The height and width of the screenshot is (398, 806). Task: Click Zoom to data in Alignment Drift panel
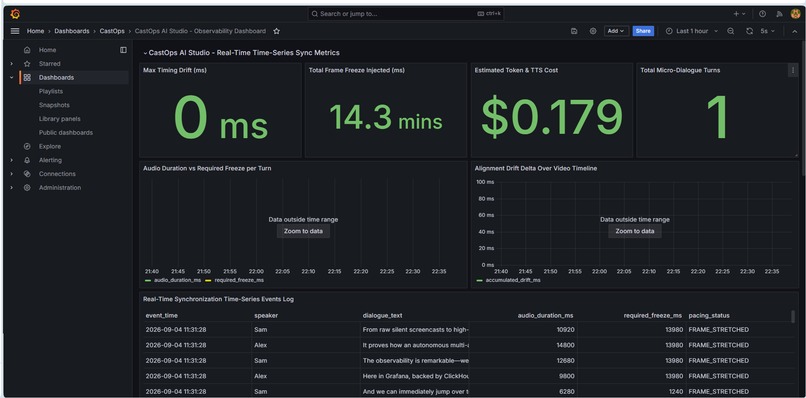click(635, 231)
